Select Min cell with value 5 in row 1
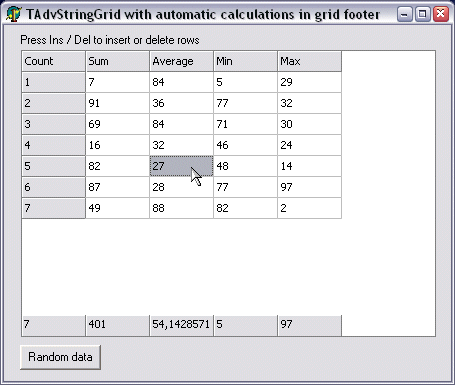 (x=245, y=82)
